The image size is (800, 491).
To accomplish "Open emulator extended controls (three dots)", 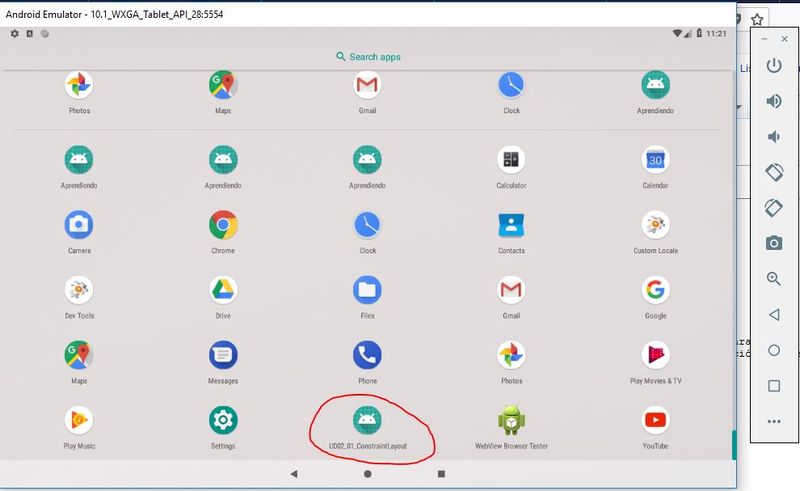I will (x=774, y=422).
